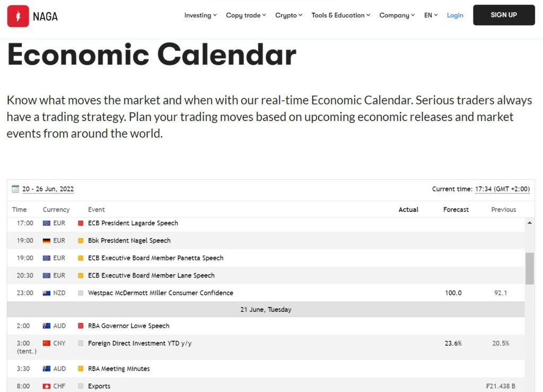Click gray impact marker for Foreign Direct Investment
Screen dimensions: 543x392
[81, 343]
